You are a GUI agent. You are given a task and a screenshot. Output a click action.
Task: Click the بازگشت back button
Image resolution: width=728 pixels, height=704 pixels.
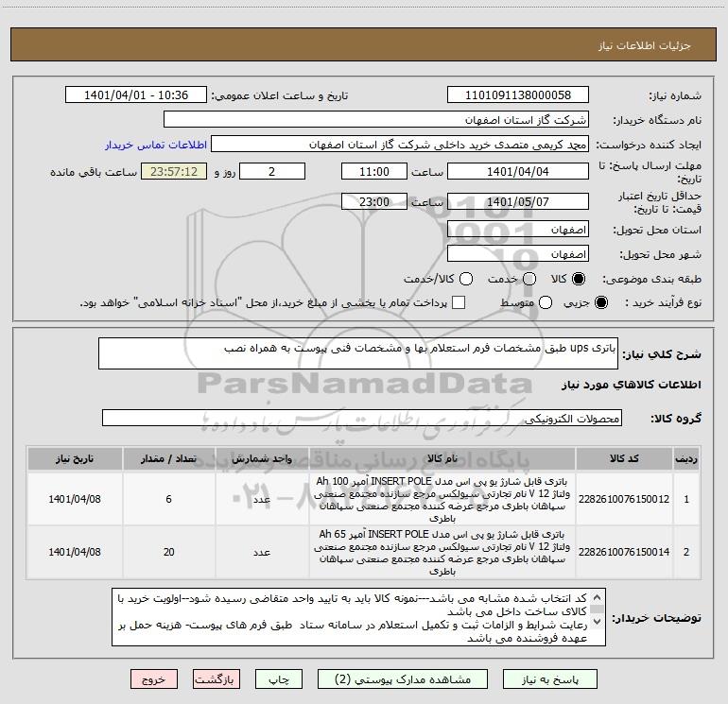(x=217, y=679)
